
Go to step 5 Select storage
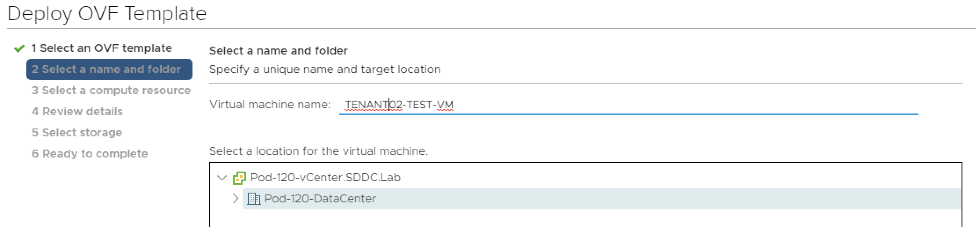coord(77,133)
